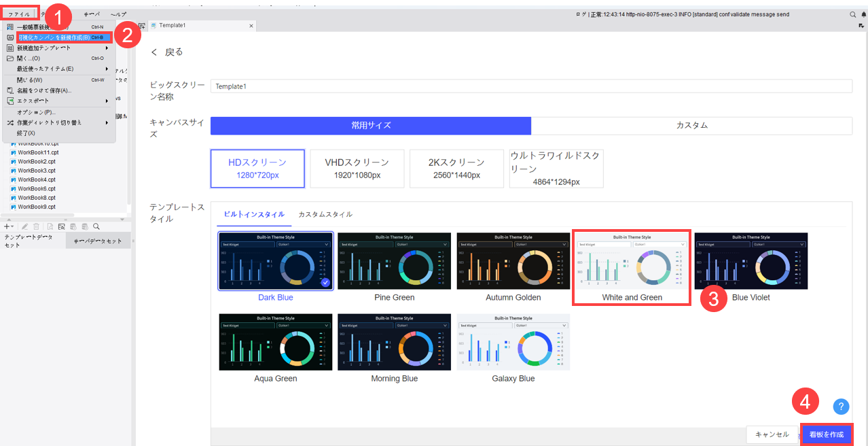Click the shuffle icon beside 作業ディレクトリ切り替え
868x446 pixels.
click(10, 122)
